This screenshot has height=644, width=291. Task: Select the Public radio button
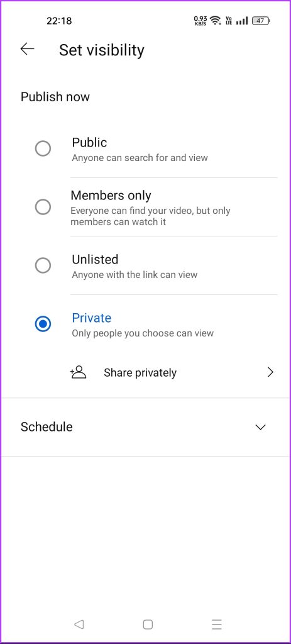point(43,148)
